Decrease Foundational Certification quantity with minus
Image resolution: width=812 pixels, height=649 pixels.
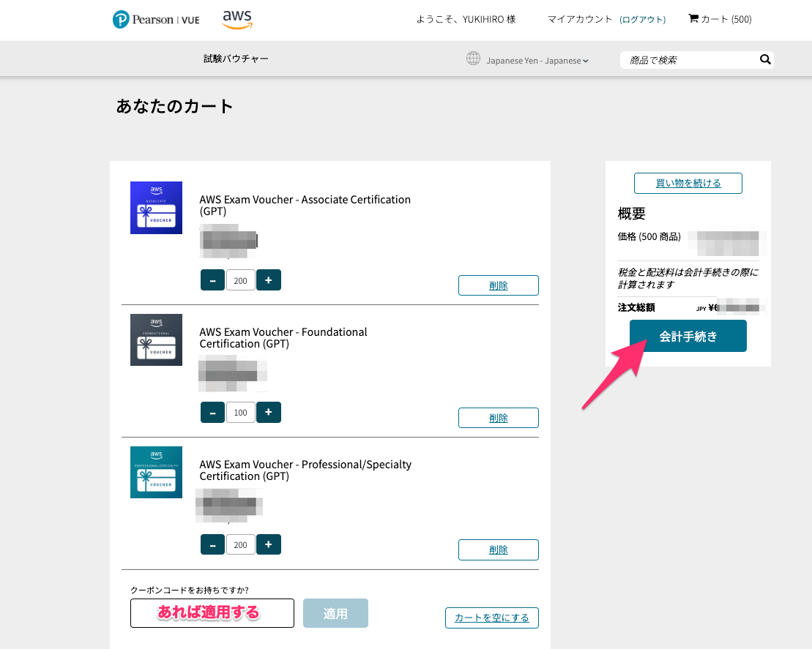click(x=212, y=413)
